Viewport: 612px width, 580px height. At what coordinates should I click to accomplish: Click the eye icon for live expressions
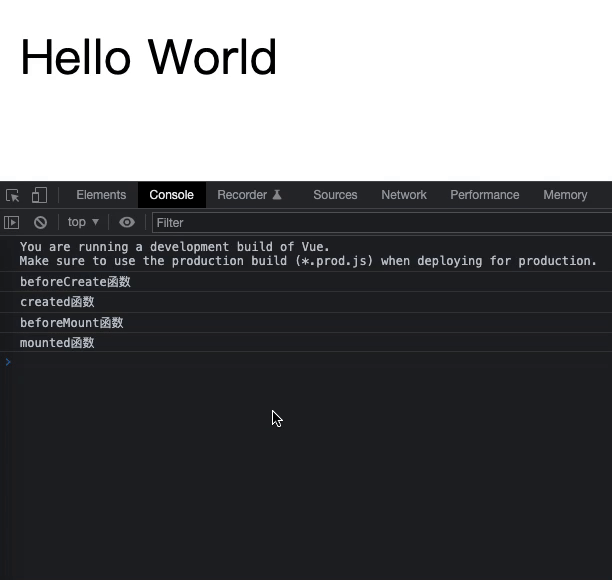coord(127,222)
